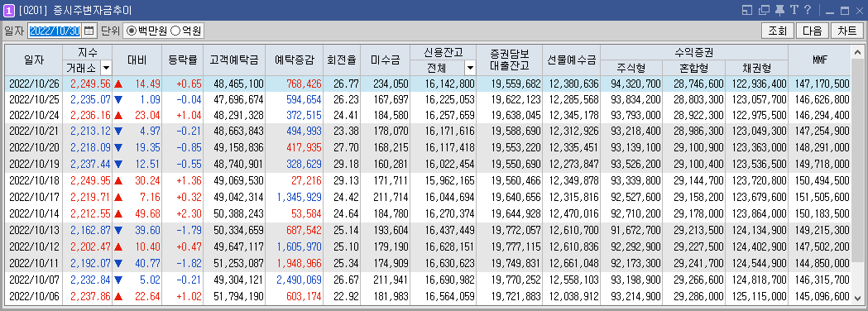Click the 신용잔고 column header

click(443, 53)
